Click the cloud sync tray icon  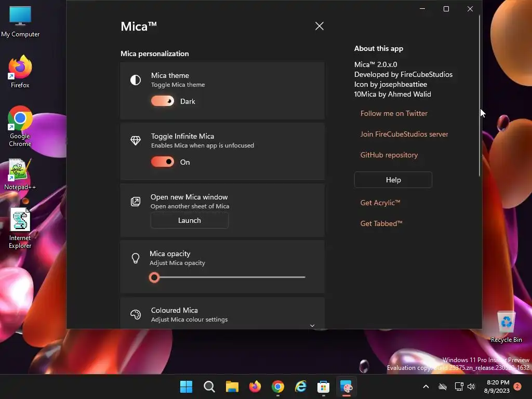(x=443, y=387)
